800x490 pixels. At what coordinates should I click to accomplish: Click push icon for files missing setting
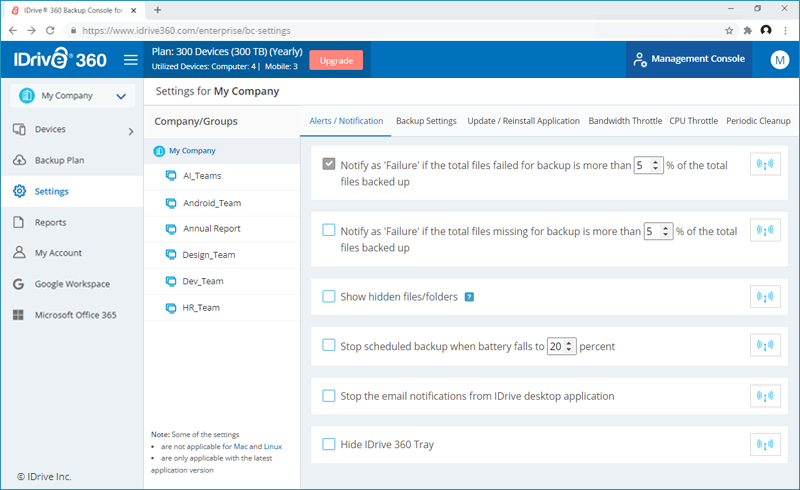765,230
